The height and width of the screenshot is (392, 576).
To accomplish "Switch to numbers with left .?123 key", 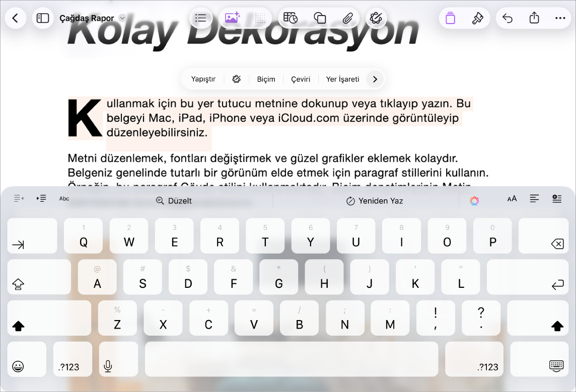I will [73, 359].
